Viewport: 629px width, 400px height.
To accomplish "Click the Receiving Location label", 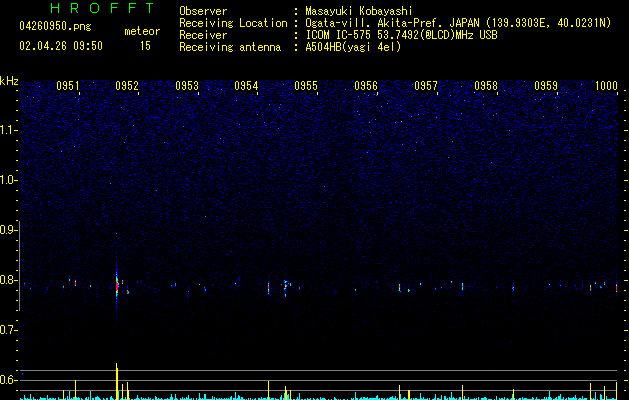I will (x=233, y=23).
